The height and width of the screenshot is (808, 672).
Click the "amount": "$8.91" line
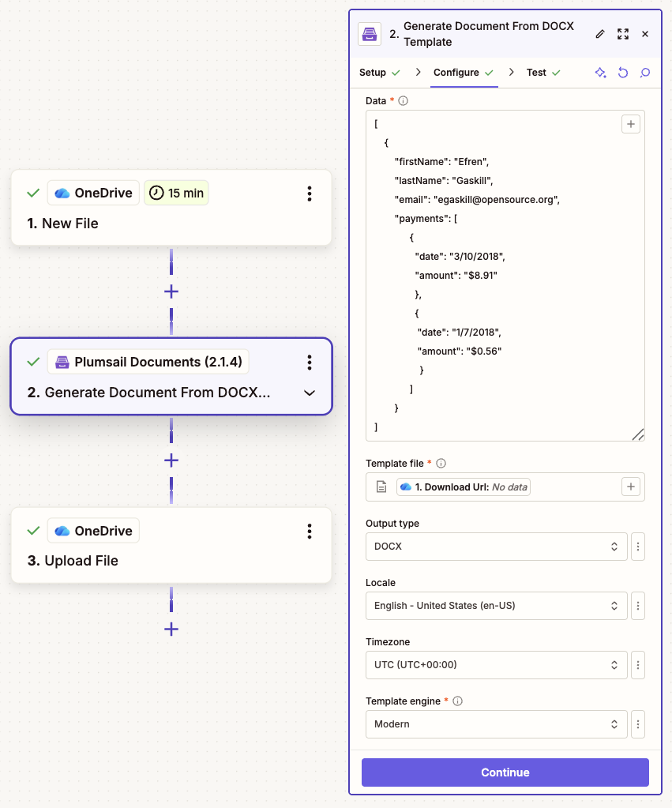click(x=456, y=276)
